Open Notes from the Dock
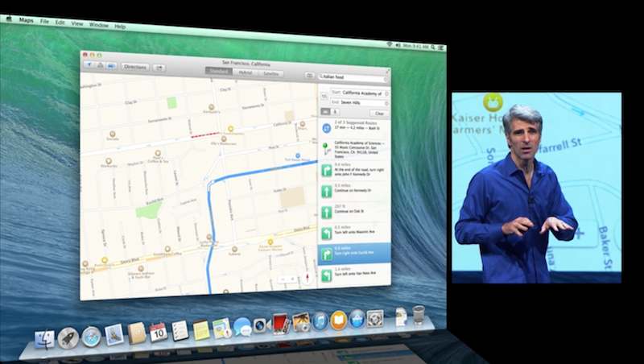 (x=201, y=329)
